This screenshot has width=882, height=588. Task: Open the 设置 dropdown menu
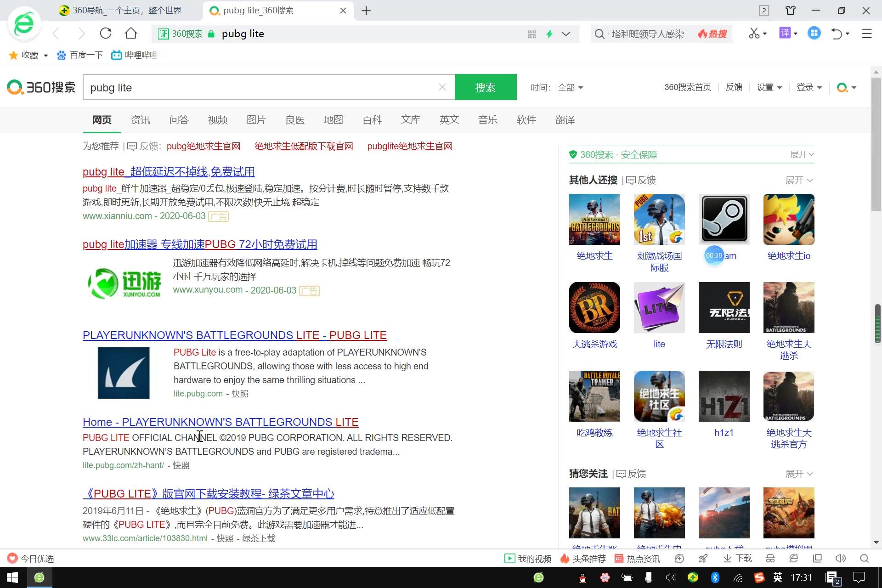769,87
